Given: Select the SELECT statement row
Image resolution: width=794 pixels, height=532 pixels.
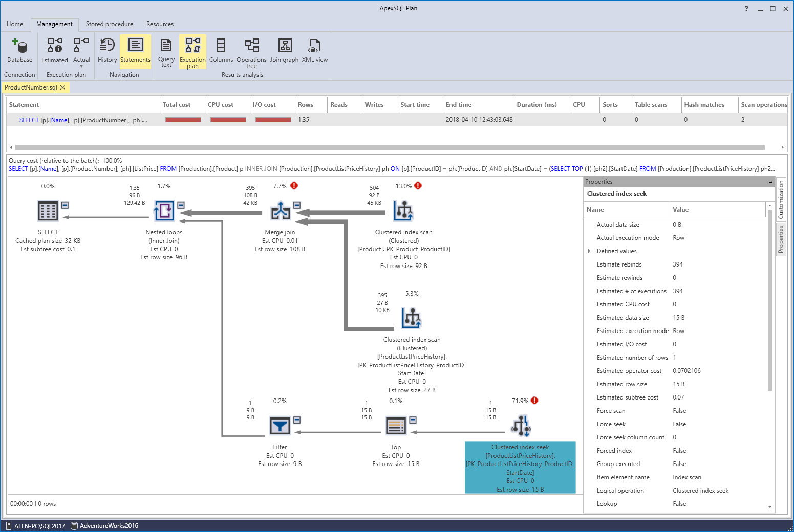Looking at the screenshot, I should pyautogui.click(x=397, y=120).
